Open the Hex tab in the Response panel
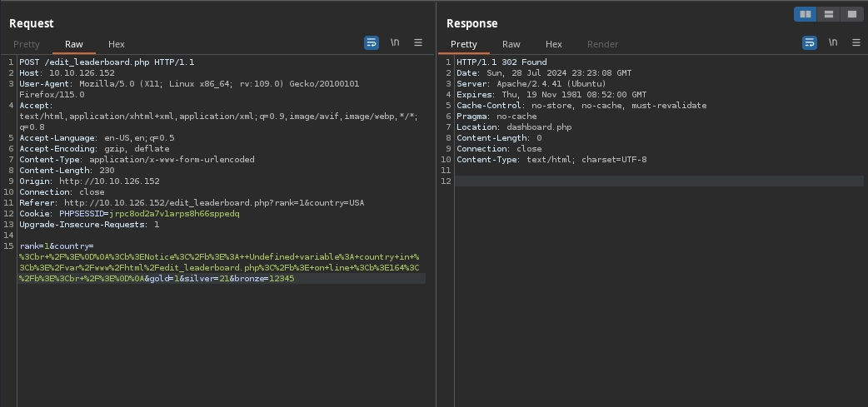 554,44
